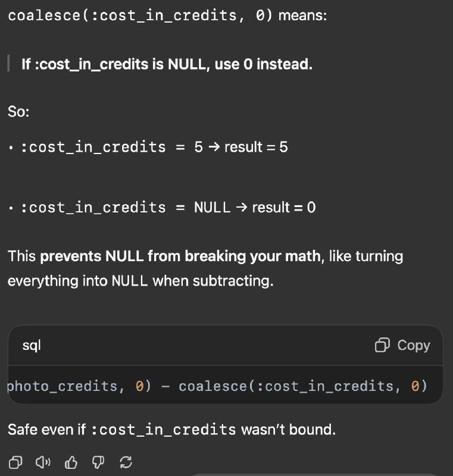Click the Copy label in the code block header
This screenshot has height=476, width=453.
tap(414, 345)
